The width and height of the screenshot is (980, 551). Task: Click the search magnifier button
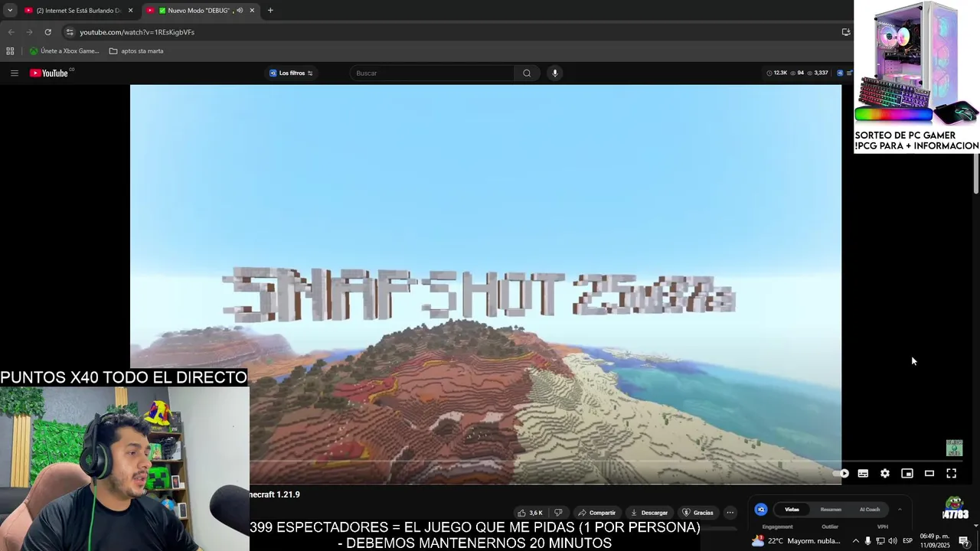coord(527,73)
